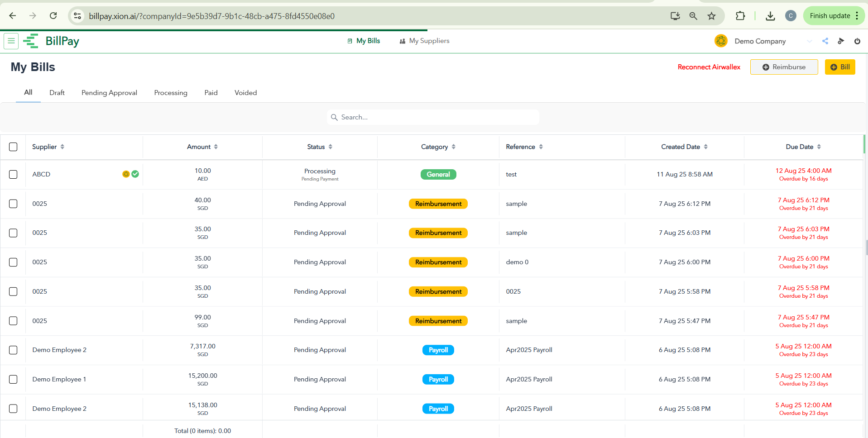
Task: Click into the bills Search field
Action: [x=433, y=117]
